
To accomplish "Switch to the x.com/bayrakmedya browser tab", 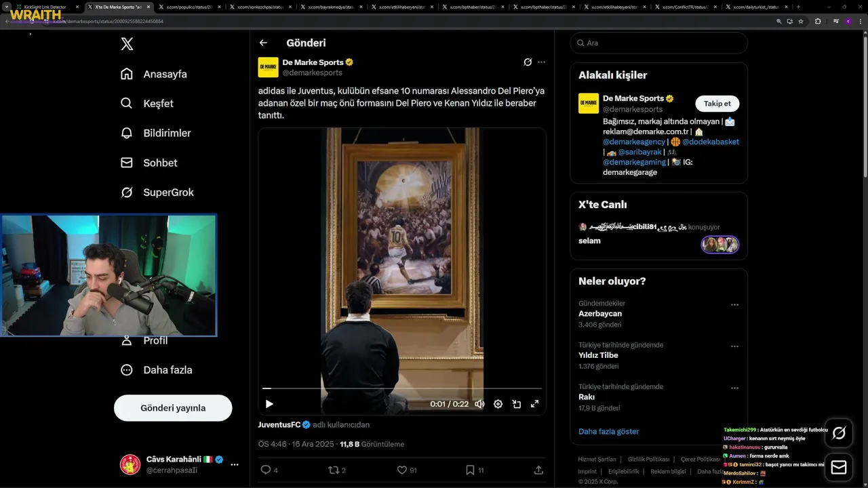I will (330, 7).
